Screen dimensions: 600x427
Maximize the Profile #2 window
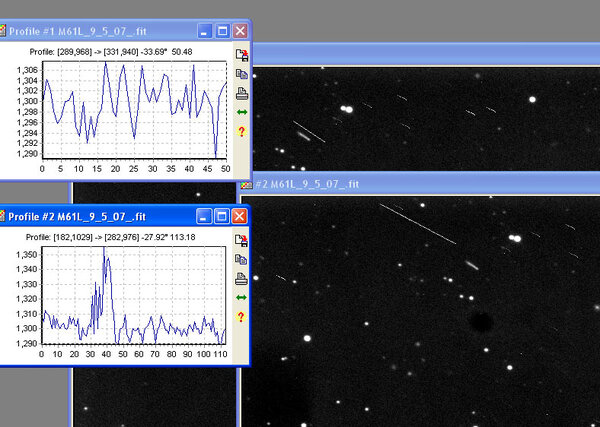(x=222, y=217)
